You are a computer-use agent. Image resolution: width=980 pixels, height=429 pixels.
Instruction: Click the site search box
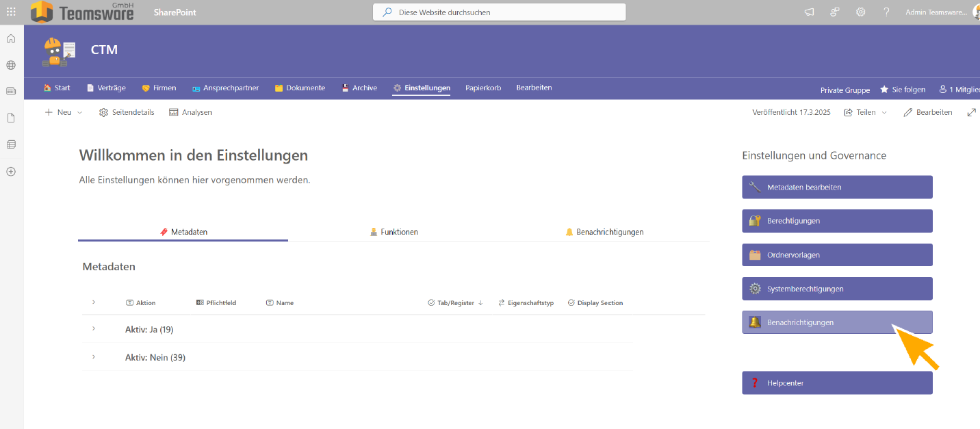coord(499,12)
